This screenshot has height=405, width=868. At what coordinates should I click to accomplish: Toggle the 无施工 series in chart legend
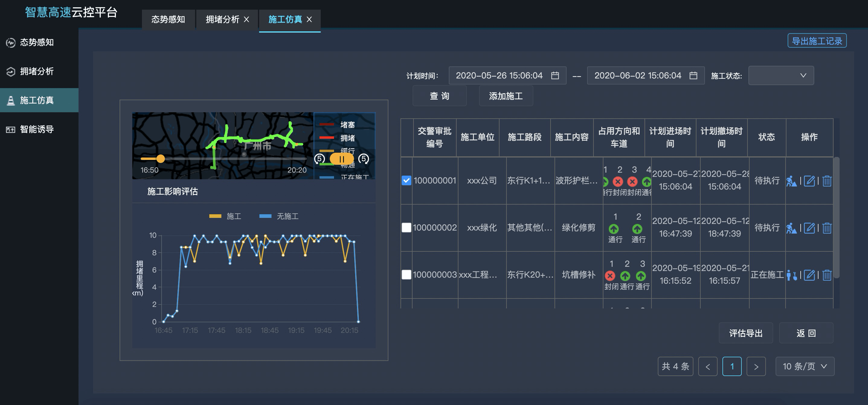279,216
